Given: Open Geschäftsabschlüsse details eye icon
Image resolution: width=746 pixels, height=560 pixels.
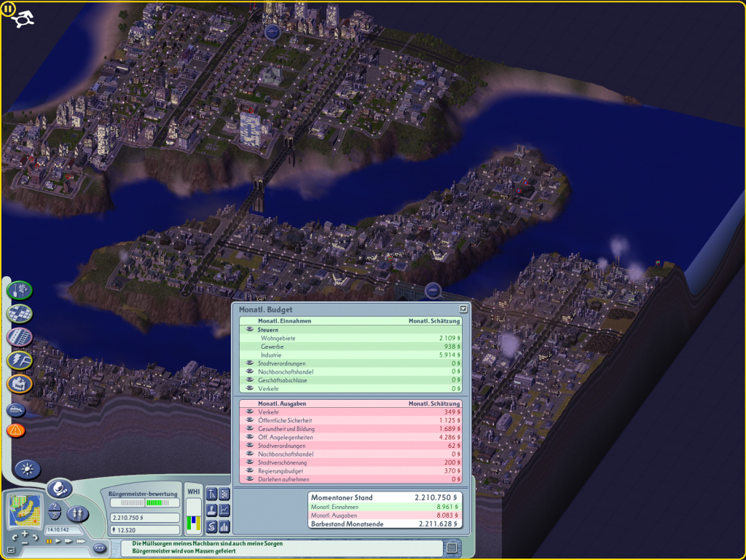Looking at the screenshot, I should tap(250, 379).
